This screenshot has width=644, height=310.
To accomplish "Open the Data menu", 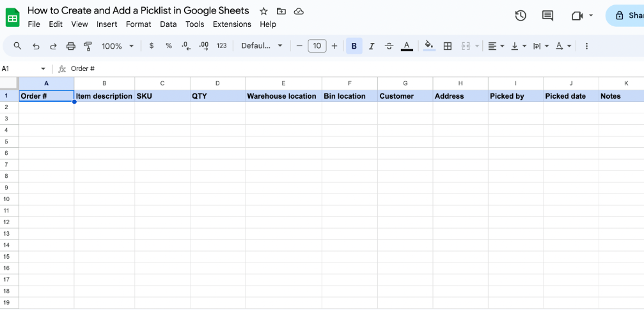I will click(168, 24).
